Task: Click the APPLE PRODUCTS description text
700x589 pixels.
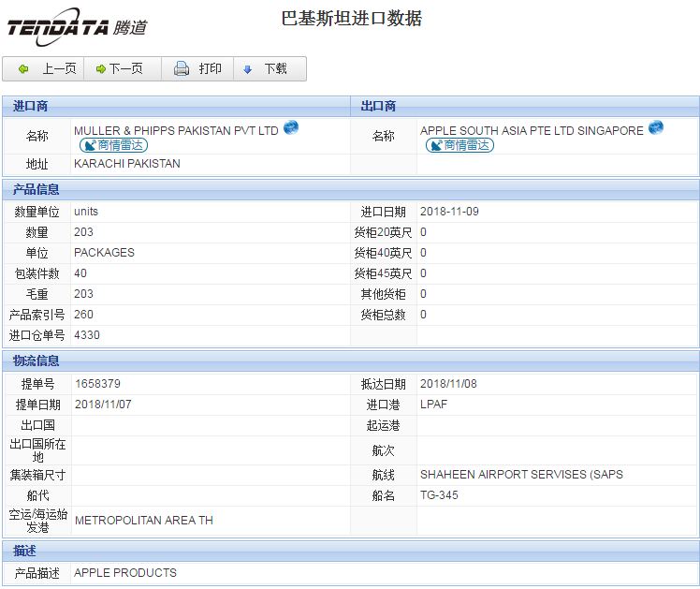Action: point(125,573)
